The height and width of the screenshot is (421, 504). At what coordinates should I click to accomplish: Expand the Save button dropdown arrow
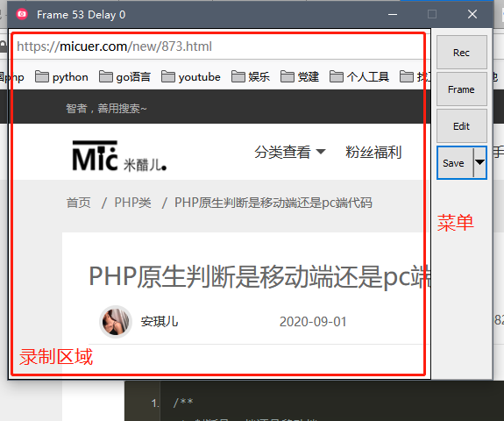pyautogui.click(x=479, y=162)
